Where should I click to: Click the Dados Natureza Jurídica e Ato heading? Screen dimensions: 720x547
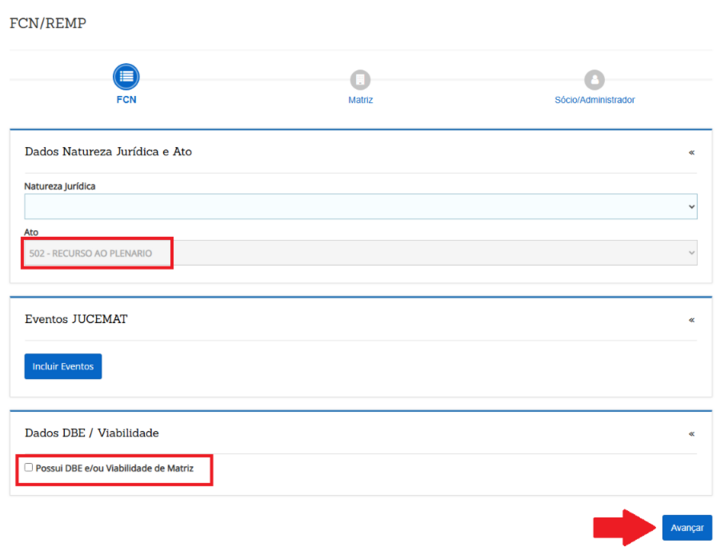click(x=108, y=152)
